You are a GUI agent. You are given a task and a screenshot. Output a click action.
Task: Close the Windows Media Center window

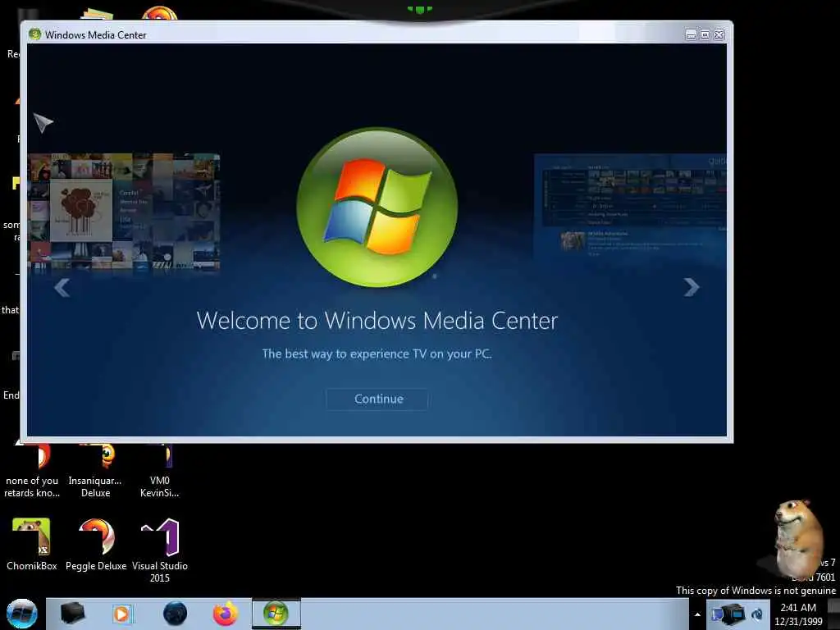point(719,34)
